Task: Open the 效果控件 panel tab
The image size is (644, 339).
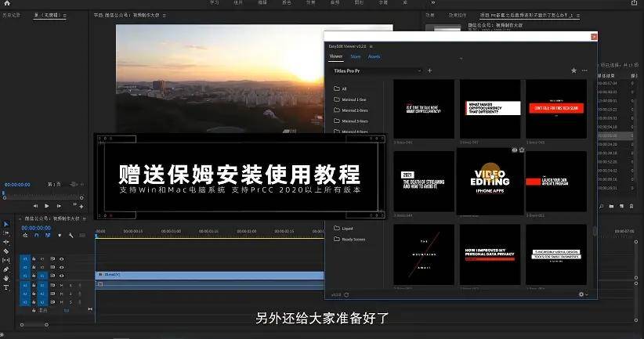Action: point(457,15)
